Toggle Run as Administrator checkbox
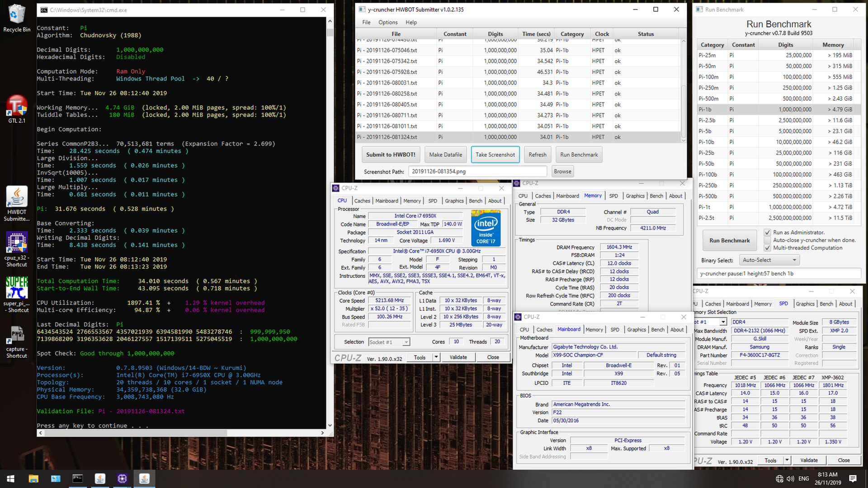 (767, 232)
